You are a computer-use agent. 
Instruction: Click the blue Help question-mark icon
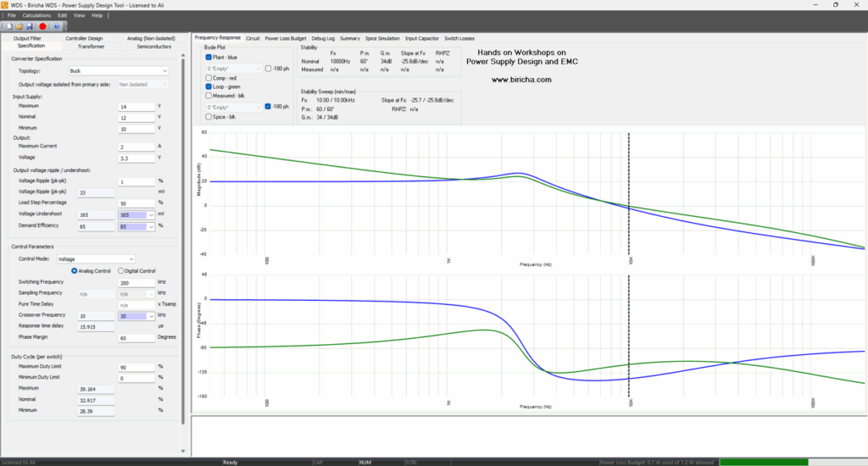(56, 27)
